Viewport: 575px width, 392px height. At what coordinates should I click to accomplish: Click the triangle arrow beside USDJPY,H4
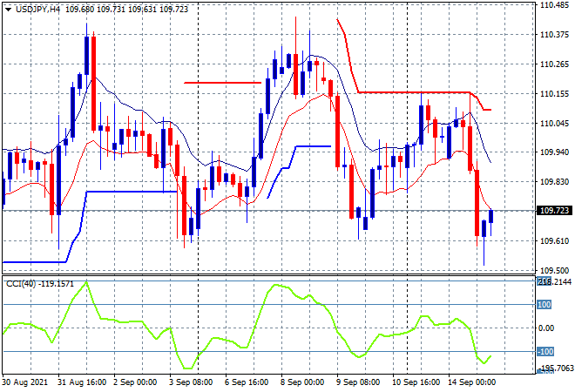coord(9,10)
